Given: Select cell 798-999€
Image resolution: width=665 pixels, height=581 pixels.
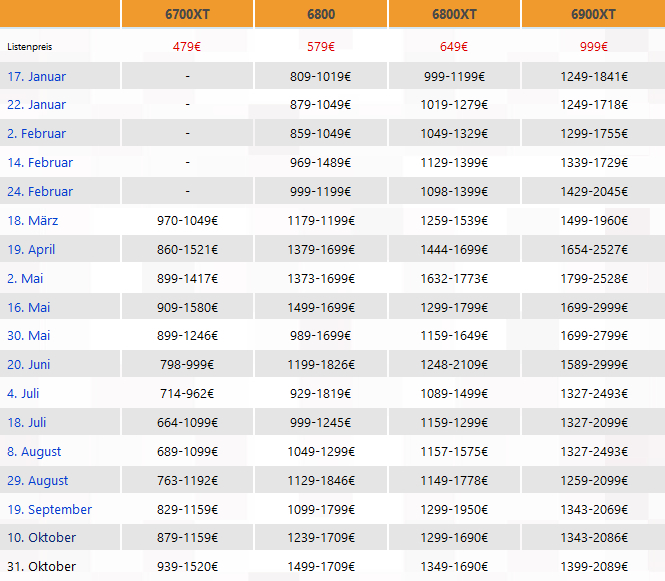Looking at the screenshot, I should click(x=187, y=364).
